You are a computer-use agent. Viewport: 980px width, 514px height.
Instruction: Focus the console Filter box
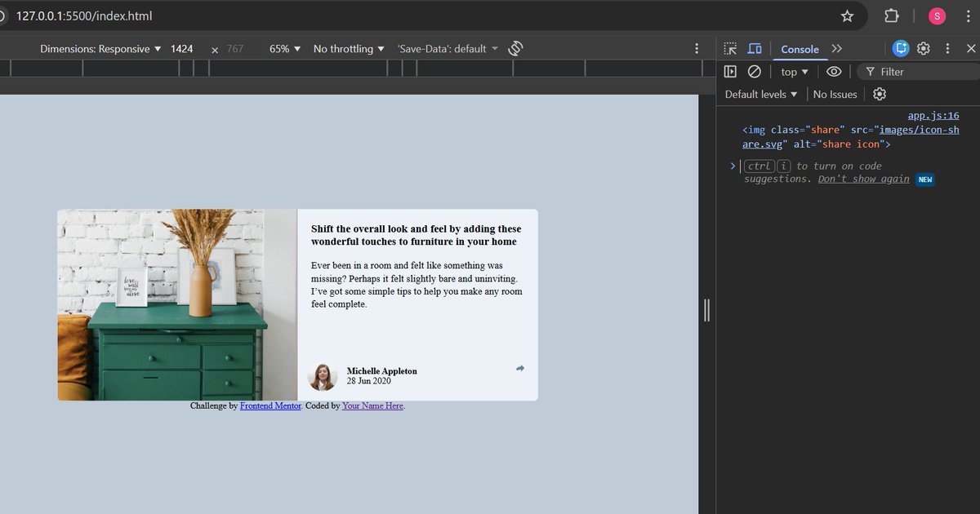click(918, 72)
